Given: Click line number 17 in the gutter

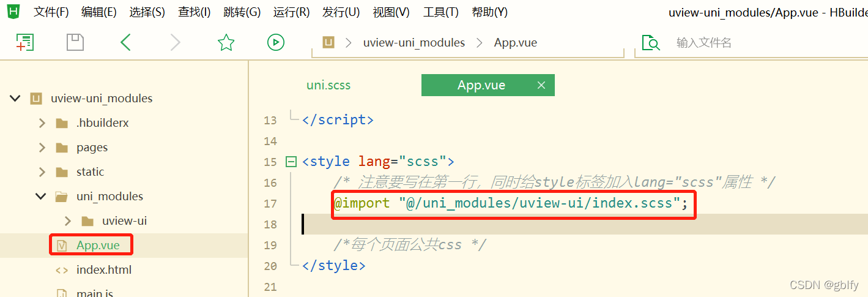Looking at the screenshot, I should (270, 203).
